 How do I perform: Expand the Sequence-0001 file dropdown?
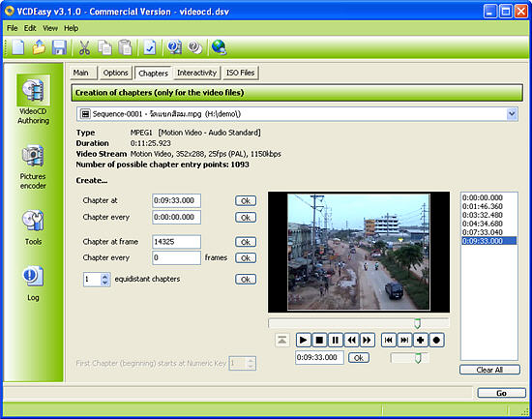(512, 114)
